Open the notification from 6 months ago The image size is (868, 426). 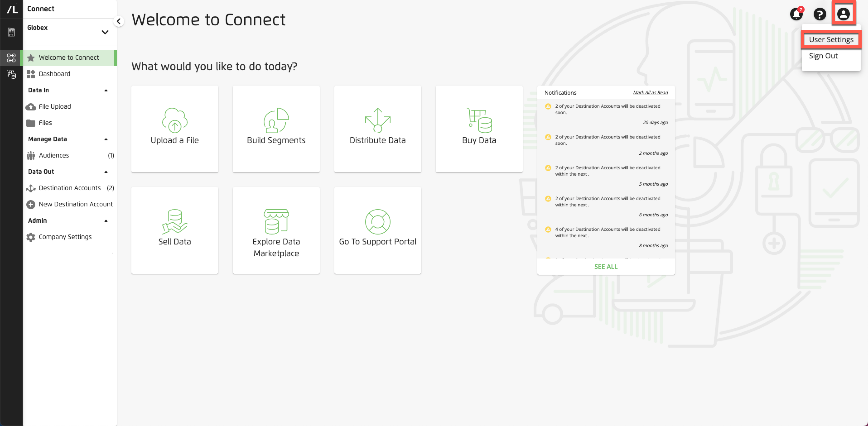pyautogui.click(x=606, y=206)
